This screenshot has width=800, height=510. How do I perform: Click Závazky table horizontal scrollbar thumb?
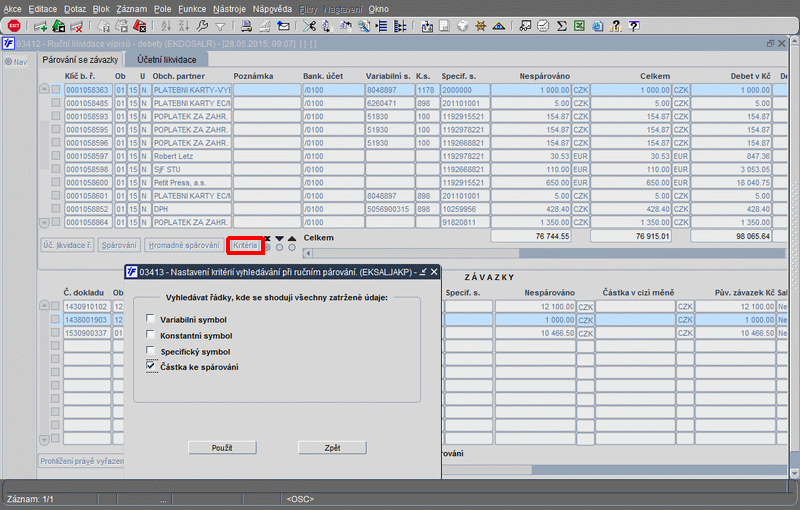[x=487, y=469]
